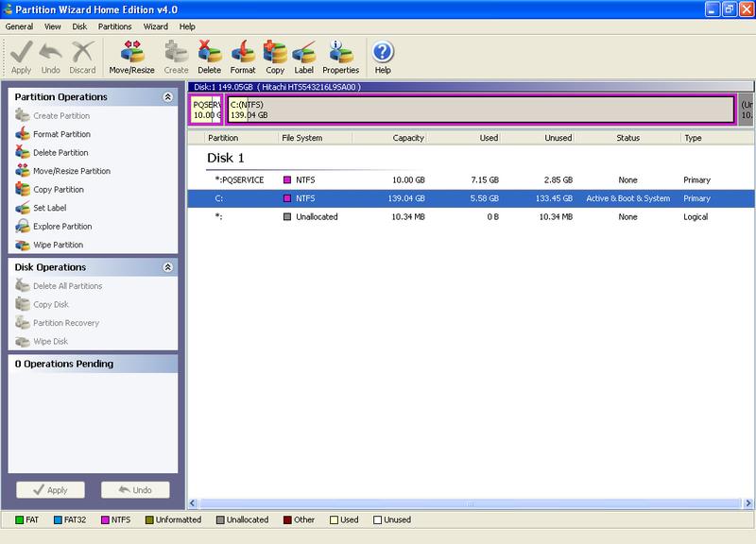Click the Disk:1 149.05GB Hitachi header bar
This screenshot has height=544, width=756.
471,87
